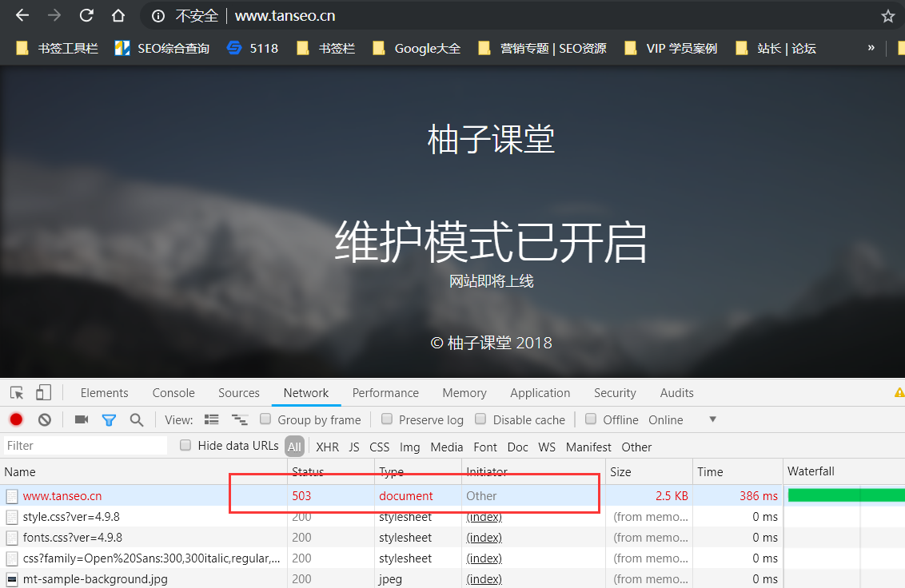
Task: Switch to the Elements tab
Action: point(105,393)
